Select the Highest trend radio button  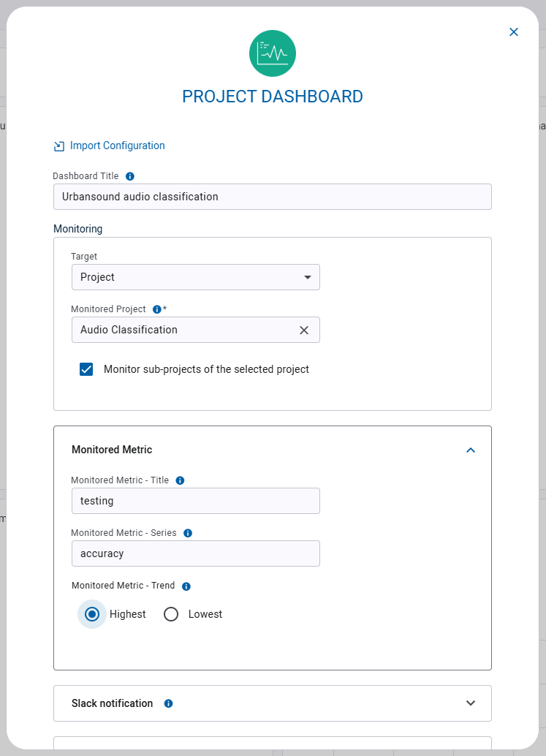tap(91, 614)
